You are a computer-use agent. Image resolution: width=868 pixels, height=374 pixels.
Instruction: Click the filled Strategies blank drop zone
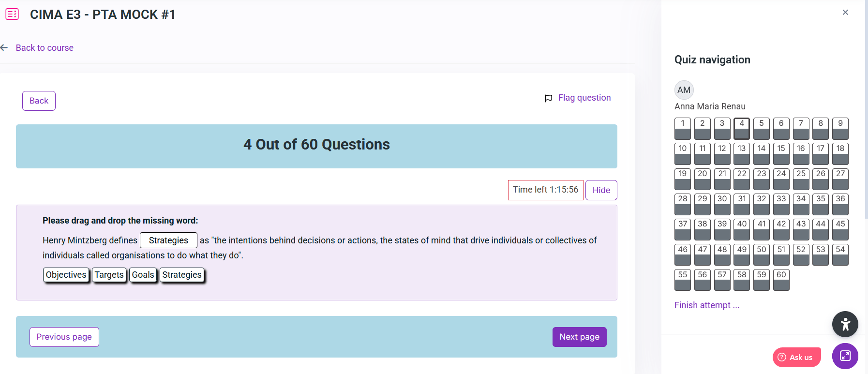(x=168, y=240)
